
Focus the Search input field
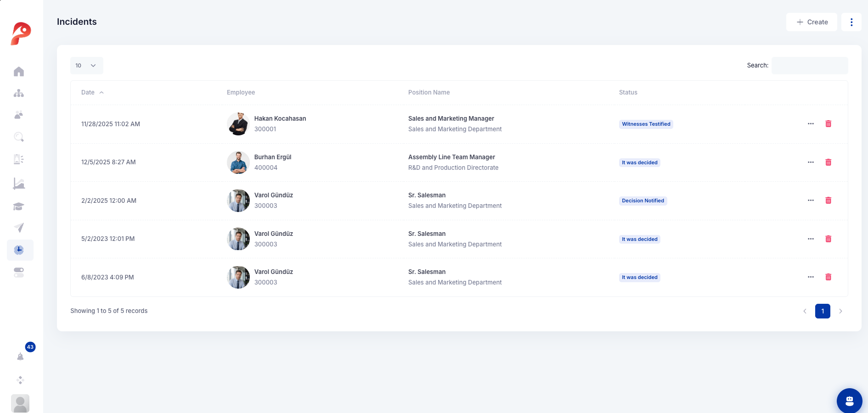pyautogui.click(x=810, y=66)
